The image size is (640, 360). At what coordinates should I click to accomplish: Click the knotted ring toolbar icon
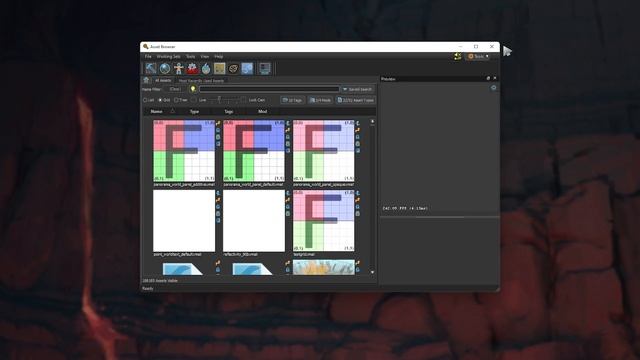click(233, 68)
